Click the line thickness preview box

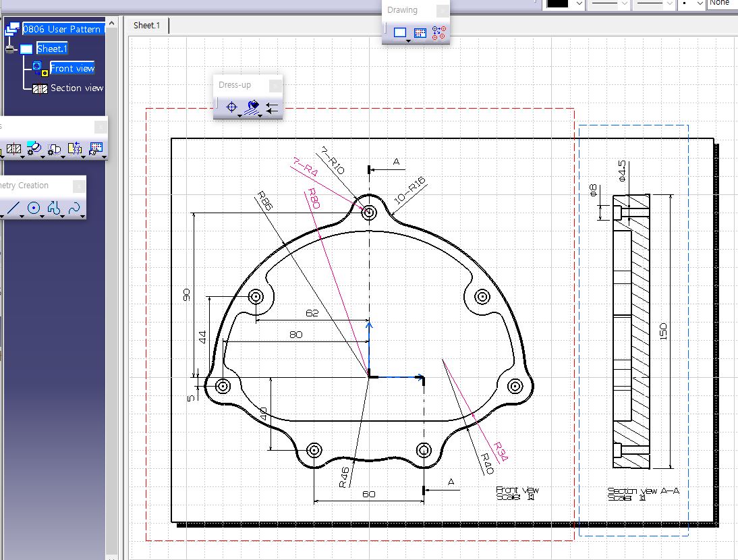pos(604,3)
